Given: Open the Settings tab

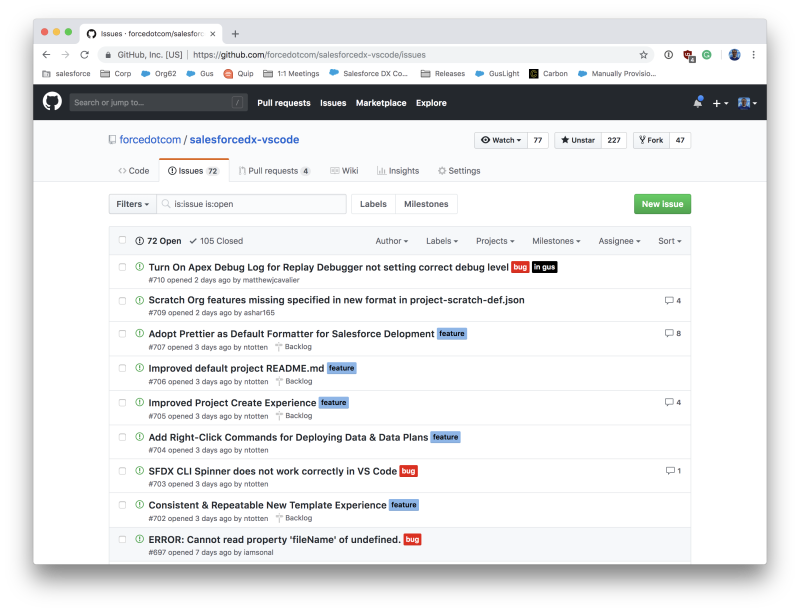Looking at the screenshot, I should [x=459, y=171].
